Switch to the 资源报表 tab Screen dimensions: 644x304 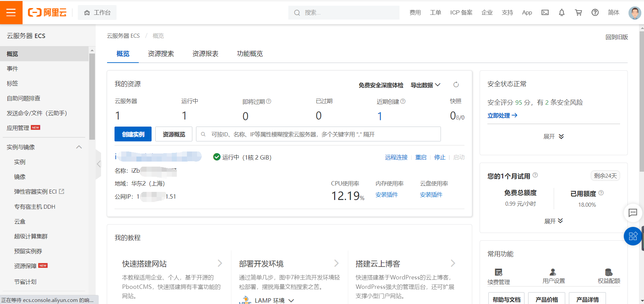pos(205,54)
